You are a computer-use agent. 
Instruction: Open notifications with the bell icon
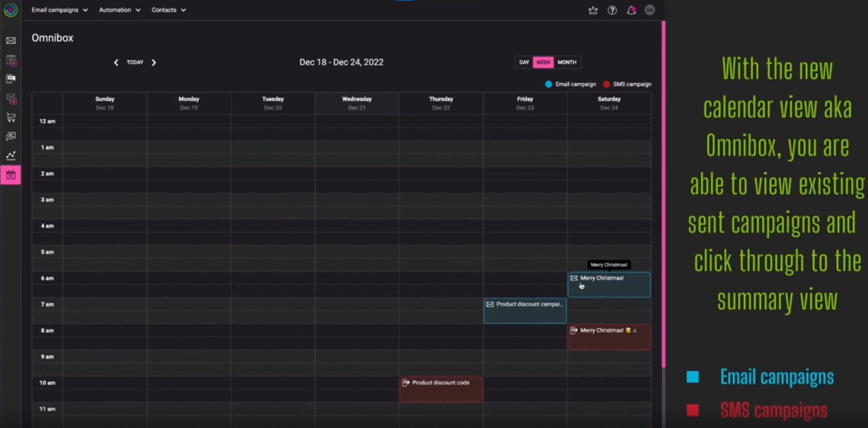click(x=631, y=10)
